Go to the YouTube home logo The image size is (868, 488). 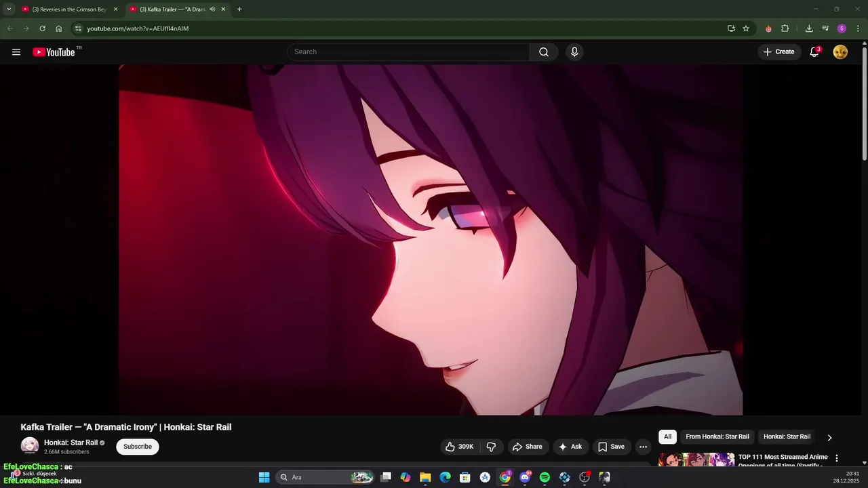(x=54, y=52)
